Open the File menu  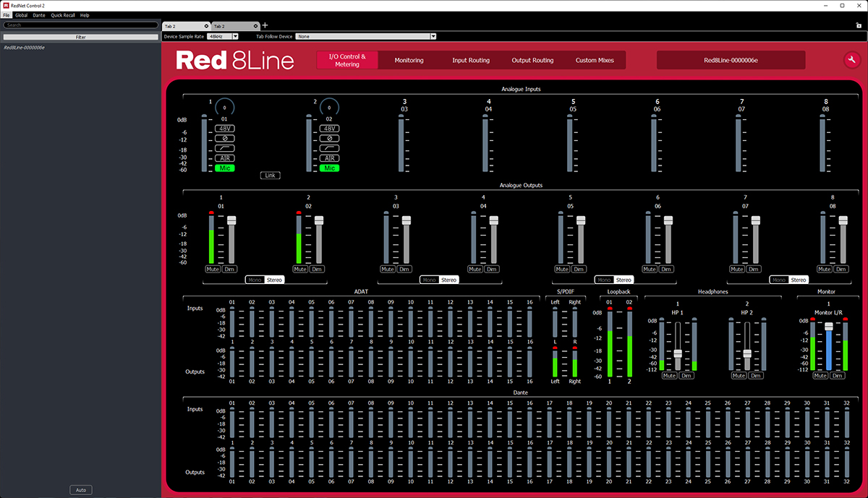pos(7,15)
